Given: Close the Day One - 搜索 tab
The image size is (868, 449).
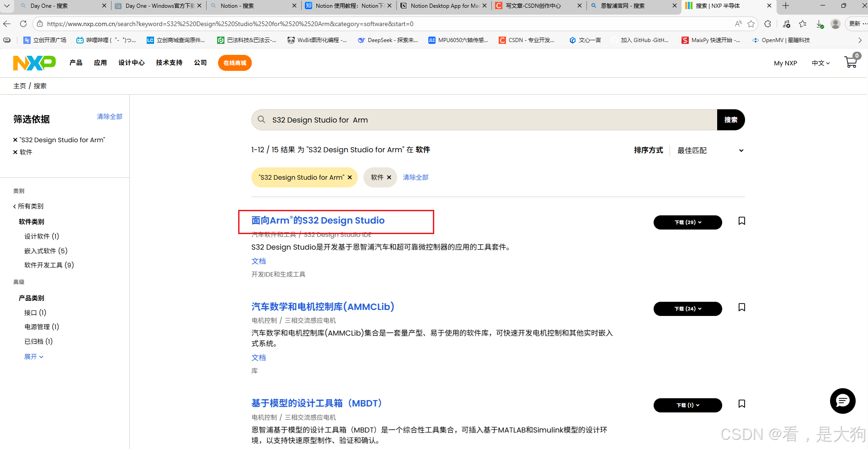Looking at the screenshot, I should tap(104, 6).
